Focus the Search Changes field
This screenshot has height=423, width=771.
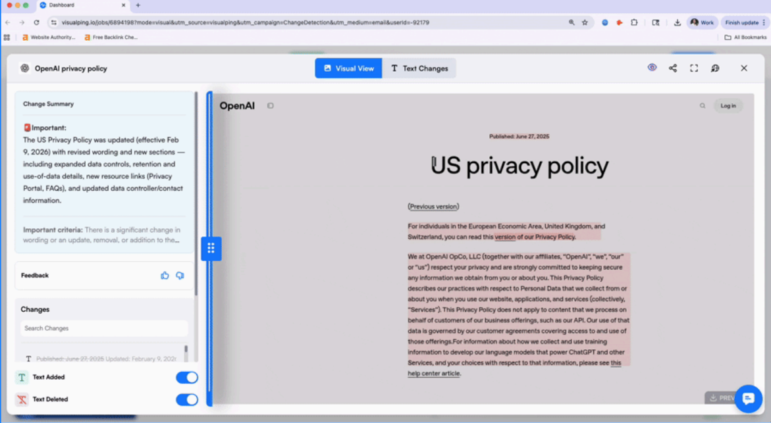pos(104,328)
